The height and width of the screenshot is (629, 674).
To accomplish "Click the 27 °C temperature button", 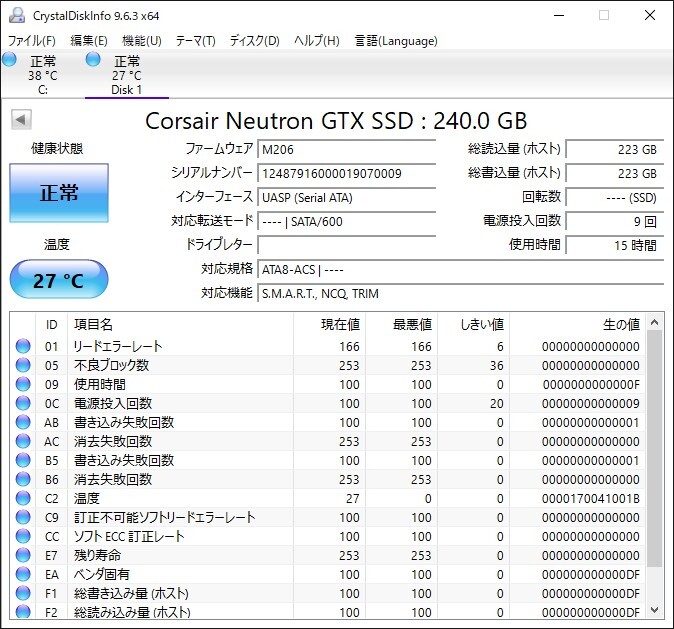I will (59, 279).
